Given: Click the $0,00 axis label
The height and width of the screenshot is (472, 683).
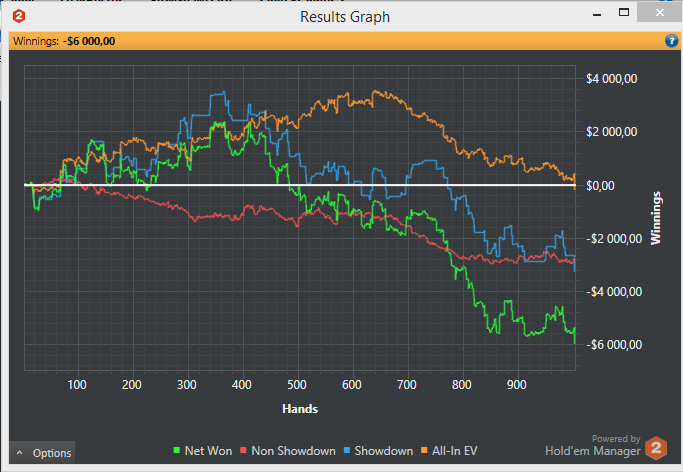Looking at the screenshot, I should [x=600, y=186].
